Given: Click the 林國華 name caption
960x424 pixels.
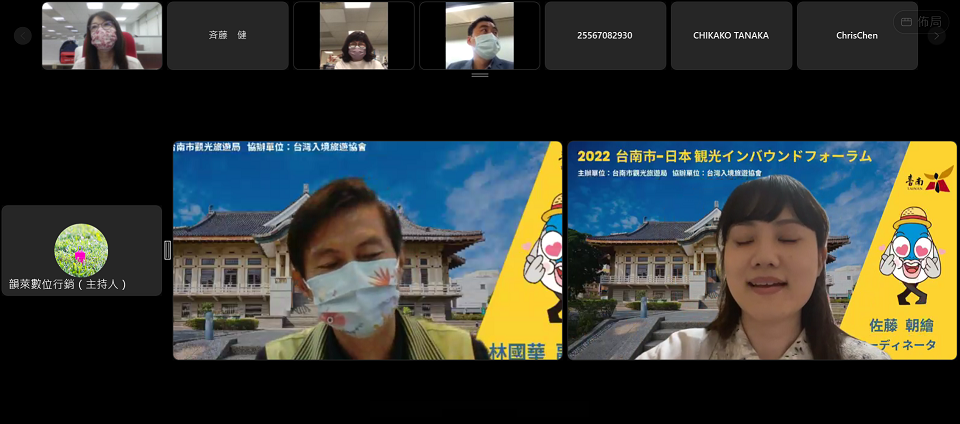Looking at the screenshot, I should click(517, 352).
